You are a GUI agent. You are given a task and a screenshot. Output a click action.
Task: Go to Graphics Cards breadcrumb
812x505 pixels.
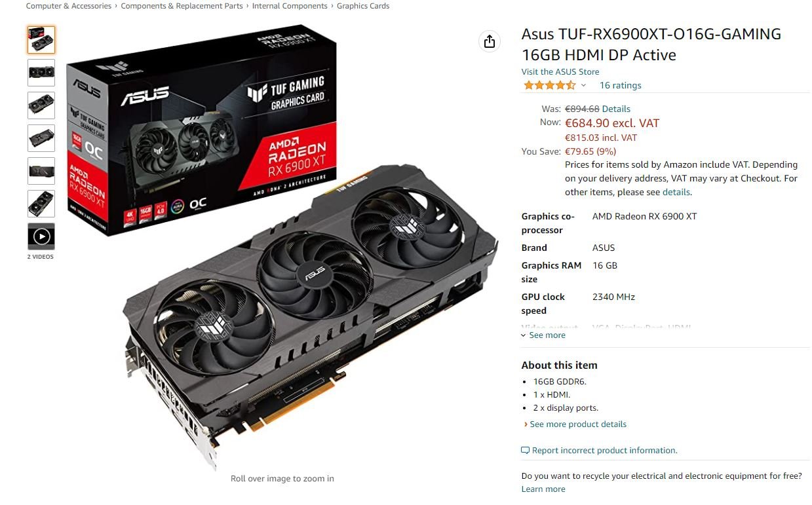coord(363,6)
